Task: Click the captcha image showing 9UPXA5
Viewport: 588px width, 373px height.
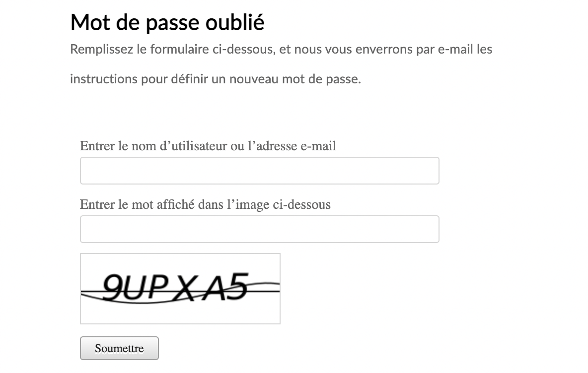Action: point(180,289)
